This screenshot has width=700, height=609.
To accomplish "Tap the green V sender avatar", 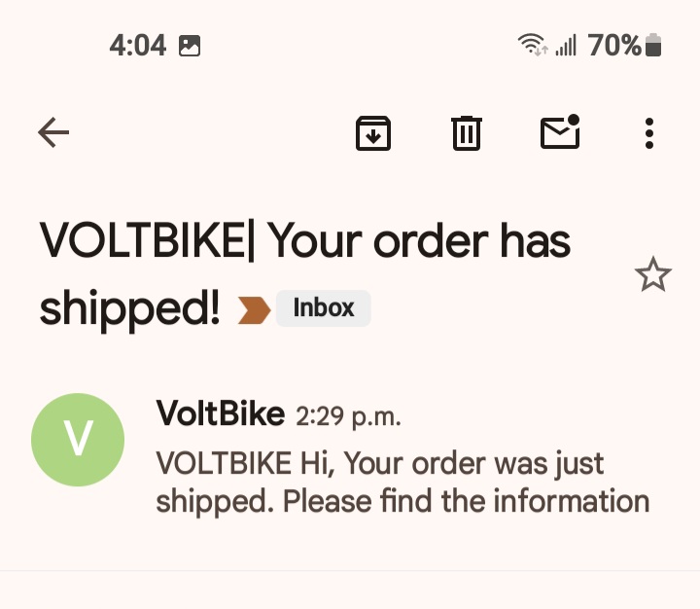I will coord(78,440).
